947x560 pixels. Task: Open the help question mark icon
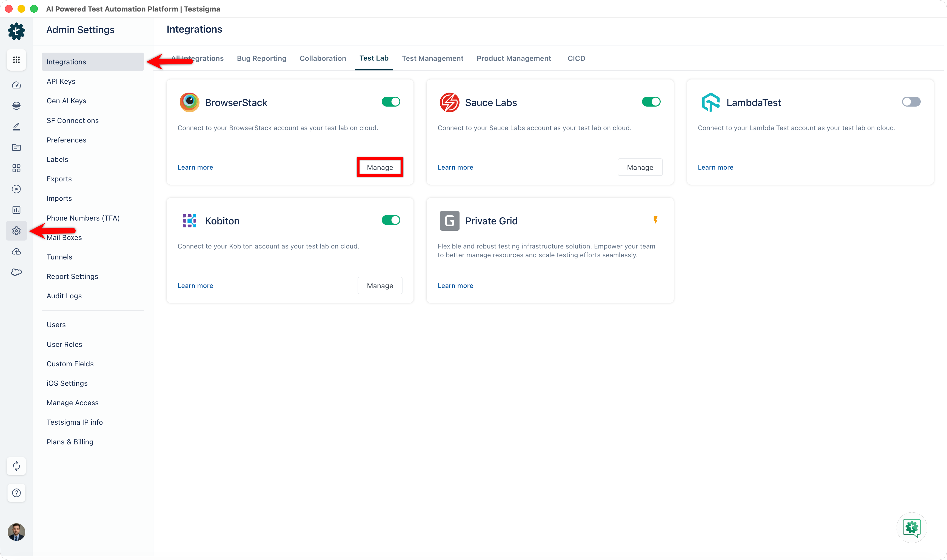[16, 493]
